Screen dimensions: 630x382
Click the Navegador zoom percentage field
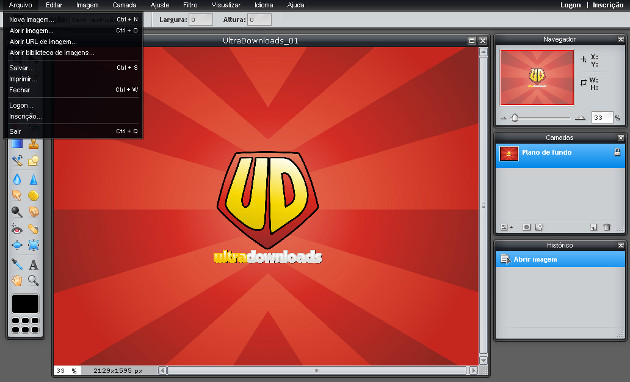[602, 118]
